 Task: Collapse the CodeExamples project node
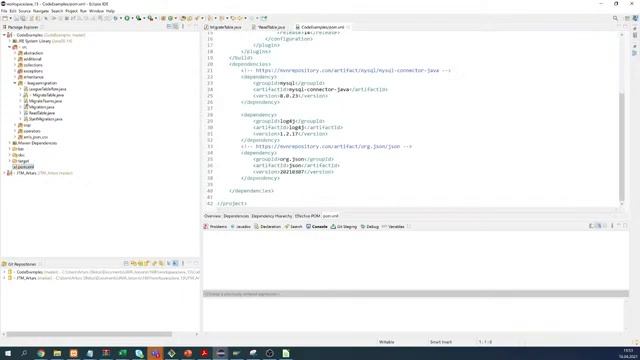tap(4, 35)
